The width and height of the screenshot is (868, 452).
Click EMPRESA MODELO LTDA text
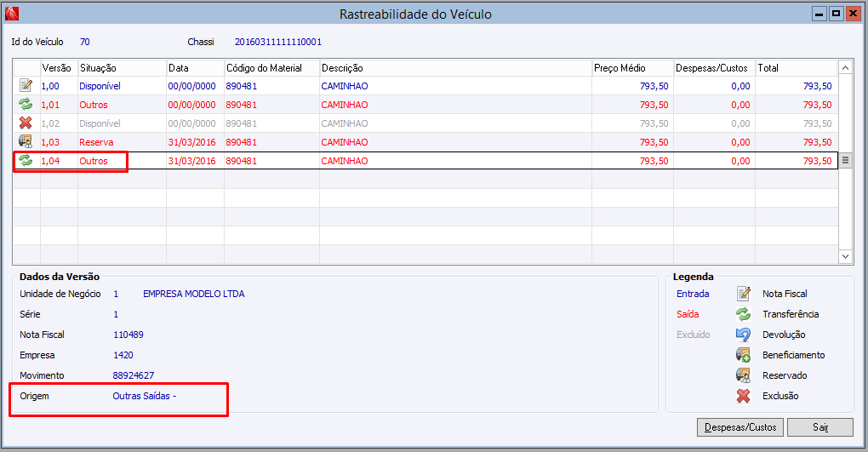point(194,294)
